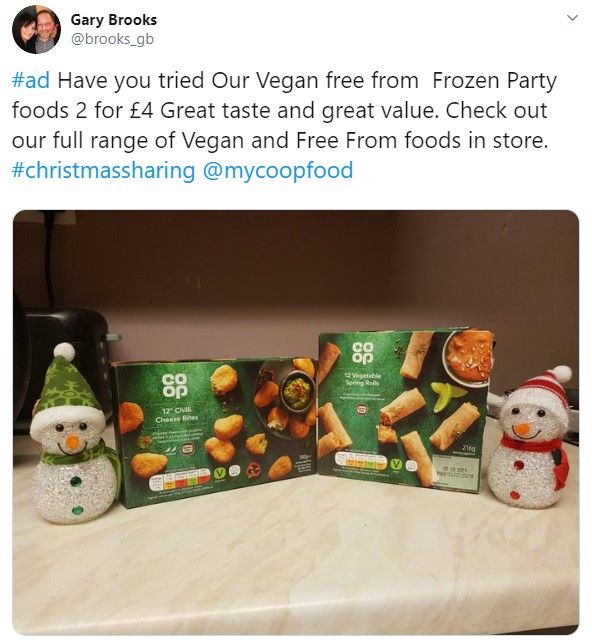Select the '12 Chilli Cheese Bites' label

(x=177, y=414)
